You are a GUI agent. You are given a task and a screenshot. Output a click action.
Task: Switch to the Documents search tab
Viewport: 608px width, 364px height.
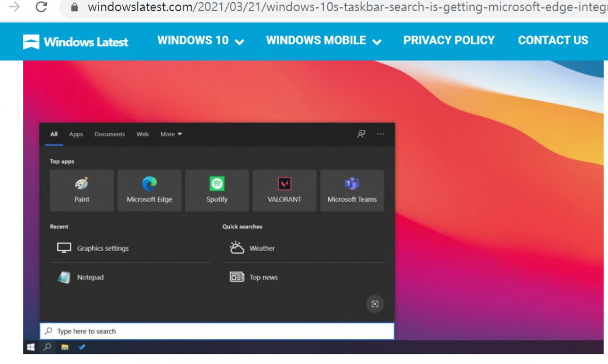click(110, 134)
